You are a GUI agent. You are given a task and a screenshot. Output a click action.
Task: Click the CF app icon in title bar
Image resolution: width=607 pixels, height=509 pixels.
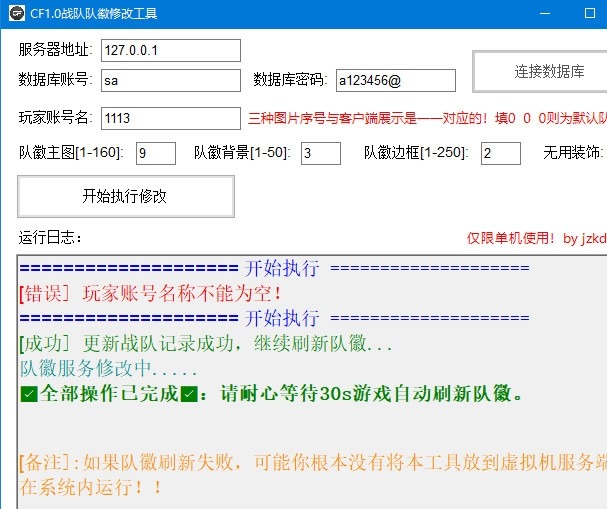[x=17, y=14]
